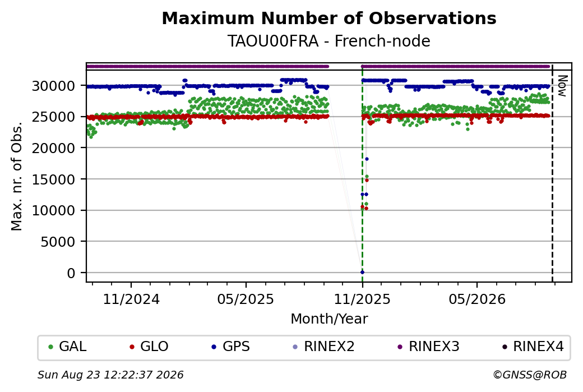Click the y-axis value '0'

point(71,273)
